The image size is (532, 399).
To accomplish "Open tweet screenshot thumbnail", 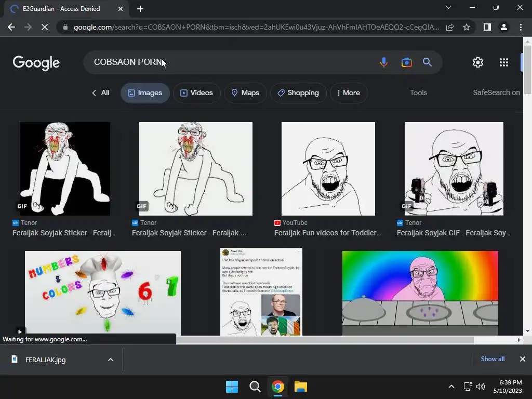I will pyautogui.click(x=261, y=292).
